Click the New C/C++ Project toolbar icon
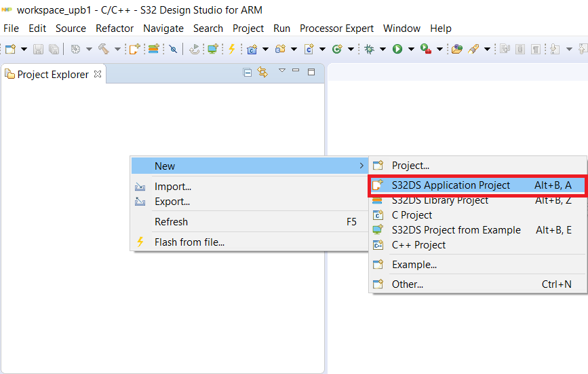This screenshot has width=588, height=374. click(x=252, y=49)
